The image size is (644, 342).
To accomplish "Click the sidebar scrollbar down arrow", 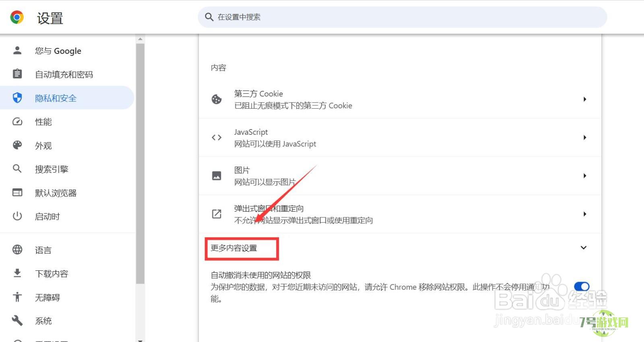I will tap(140, 340).
